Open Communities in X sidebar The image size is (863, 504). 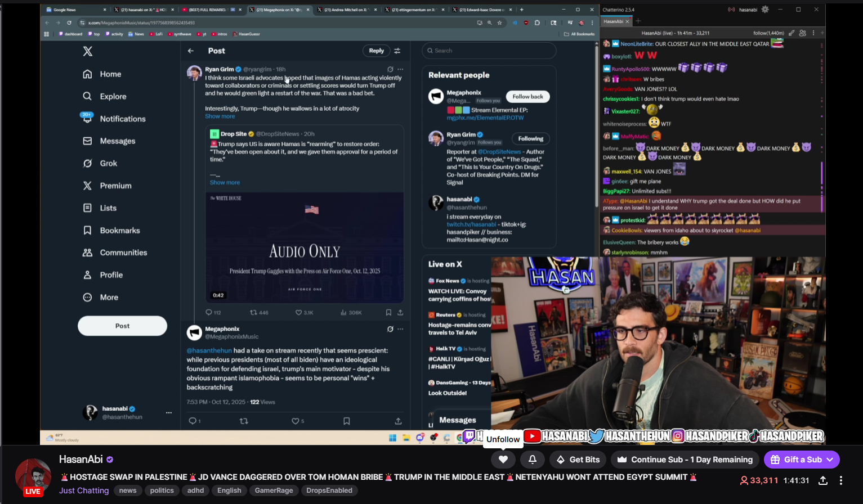(x=115, y=253)
